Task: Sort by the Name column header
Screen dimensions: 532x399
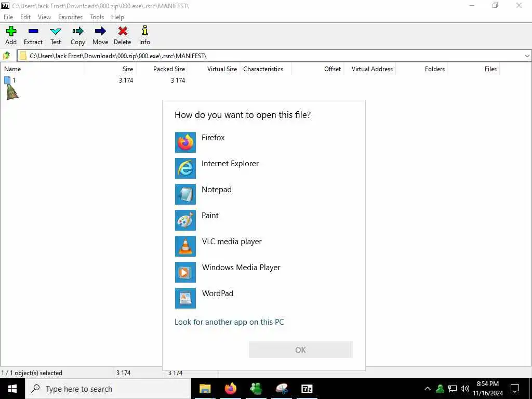Action: 42,69
